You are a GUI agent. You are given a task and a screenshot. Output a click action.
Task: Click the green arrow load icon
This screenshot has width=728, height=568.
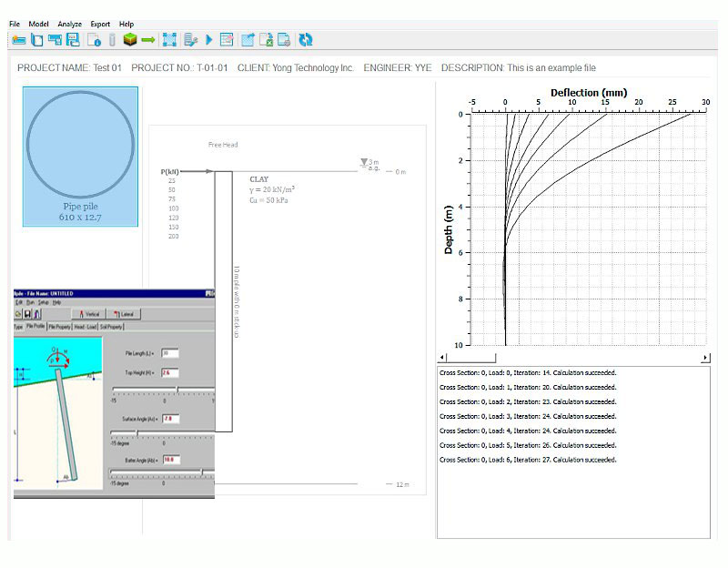(147, 39)
